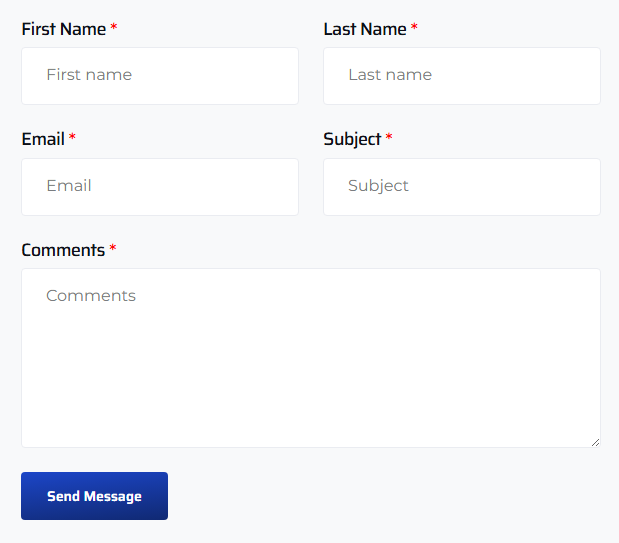The width and height of the screenshot is (619, 543).
Task: Select the bold 'Email' field label
Action: point(43,139)
